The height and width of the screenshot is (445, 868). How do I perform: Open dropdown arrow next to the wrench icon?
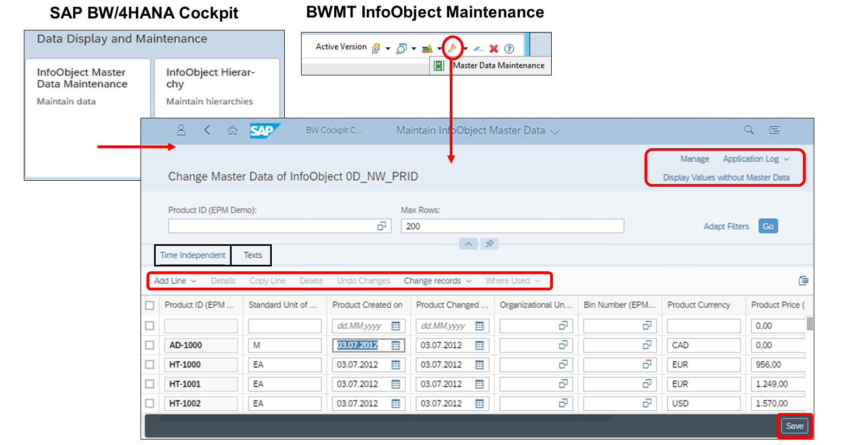pos(465,49)
